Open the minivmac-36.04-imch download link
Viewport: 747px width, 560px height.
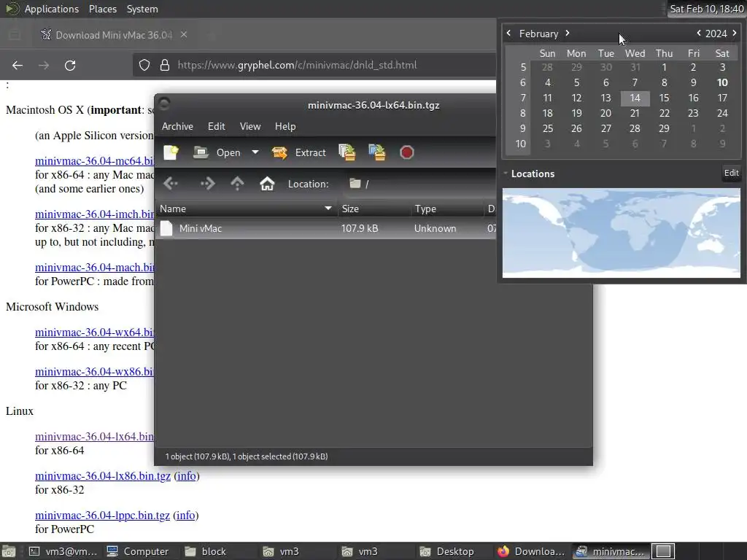coord(94,214)
